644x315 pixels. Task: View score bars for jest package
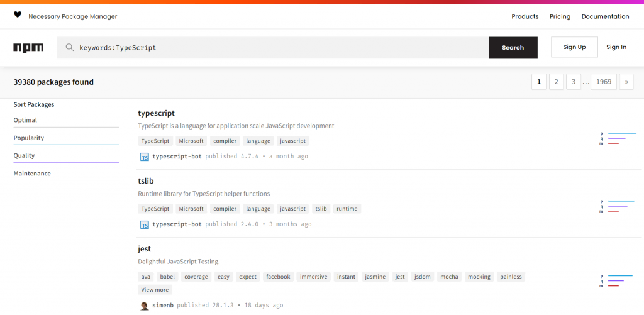click(616, 280)
